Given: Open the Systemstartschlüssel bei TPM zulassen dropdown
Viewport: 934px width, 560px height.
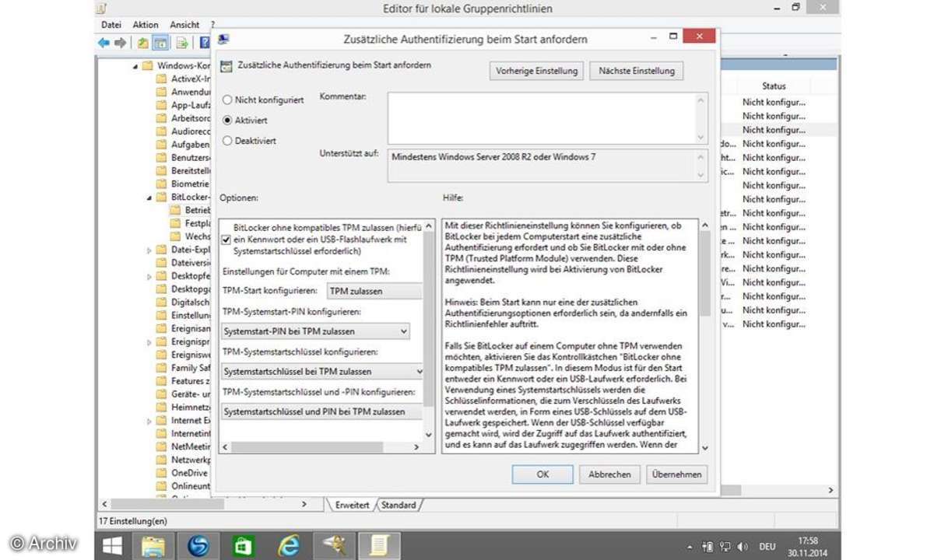Looking at the screenshot, I should tap(322, 372).
